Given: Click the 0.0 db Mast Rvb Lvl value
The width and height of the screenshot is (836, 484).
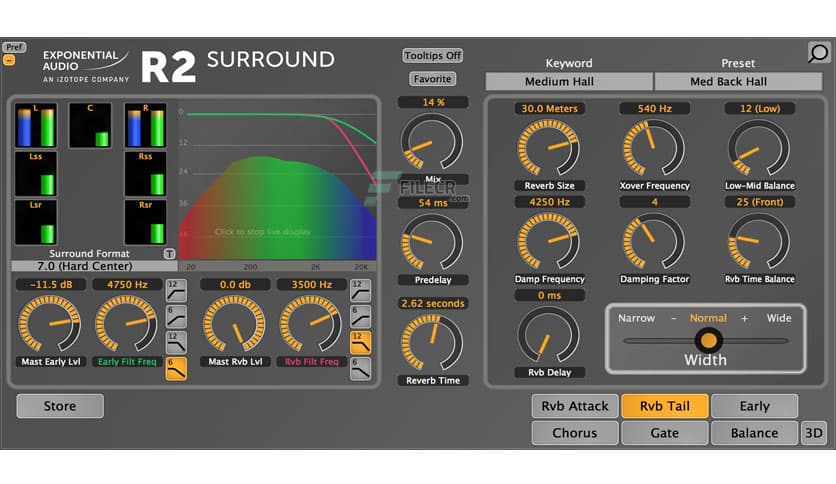Looking at the screenshot, I should tap(235, 285).
